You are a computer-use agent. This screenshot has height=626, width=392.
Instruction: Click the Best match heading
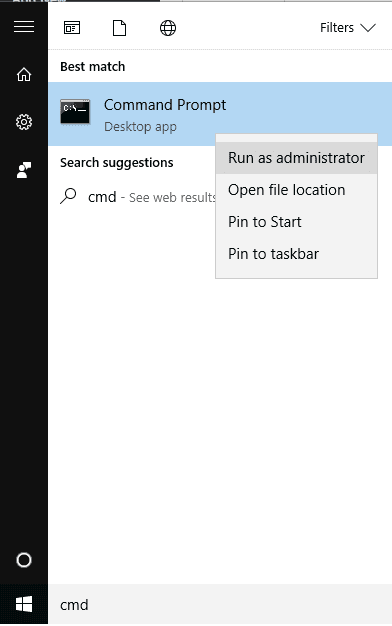[x=93, y=66]
